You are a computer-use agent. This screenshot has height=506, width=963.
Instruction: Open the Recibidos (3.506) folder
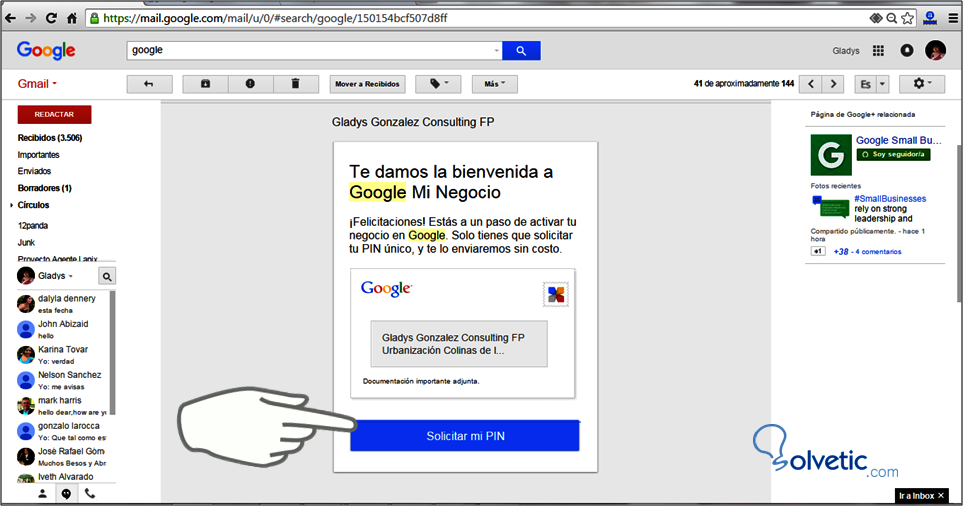click(x=50, y=138)
